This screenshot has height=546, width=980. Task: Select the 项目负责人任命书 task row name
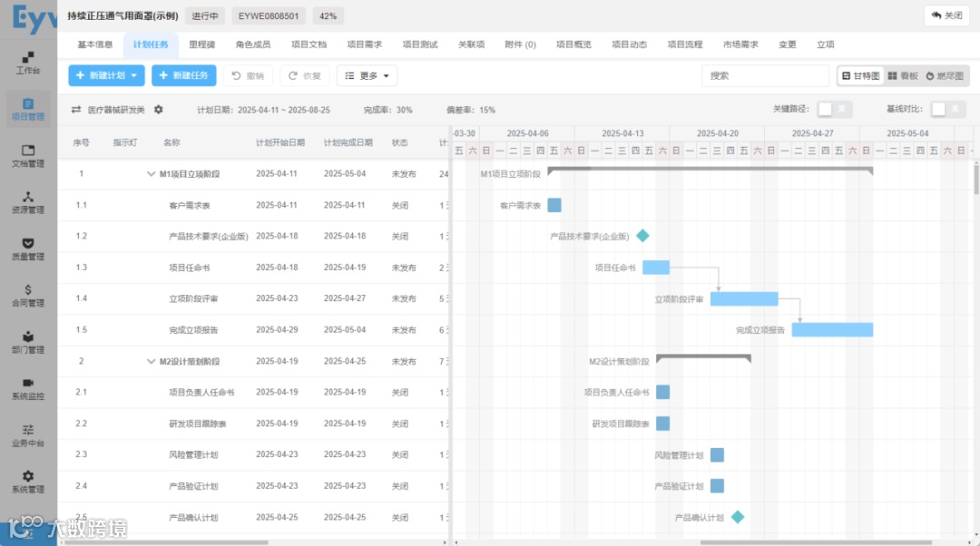(x=201, y=393)
